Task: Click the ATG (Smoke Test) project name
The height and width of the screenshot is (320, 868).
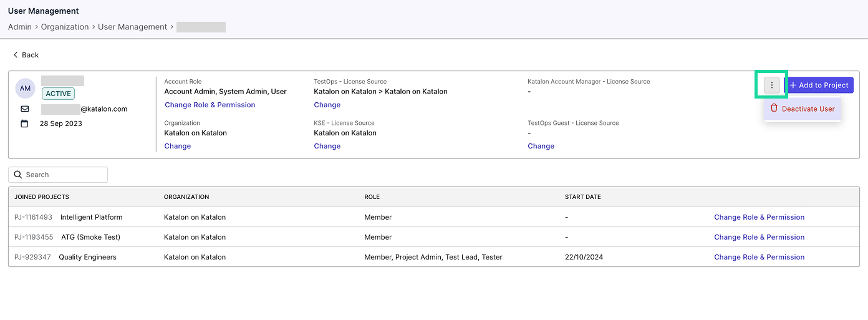Action: [x=91, y=237]
